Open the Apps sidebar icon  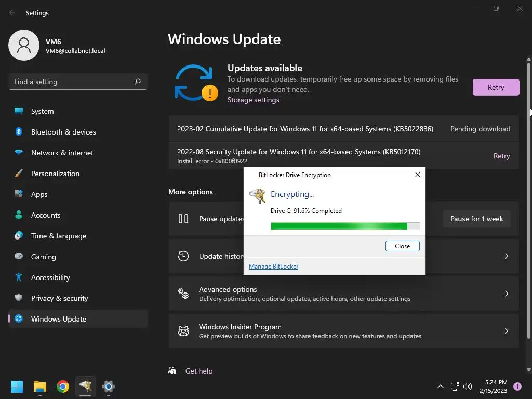tap(19, 194)
